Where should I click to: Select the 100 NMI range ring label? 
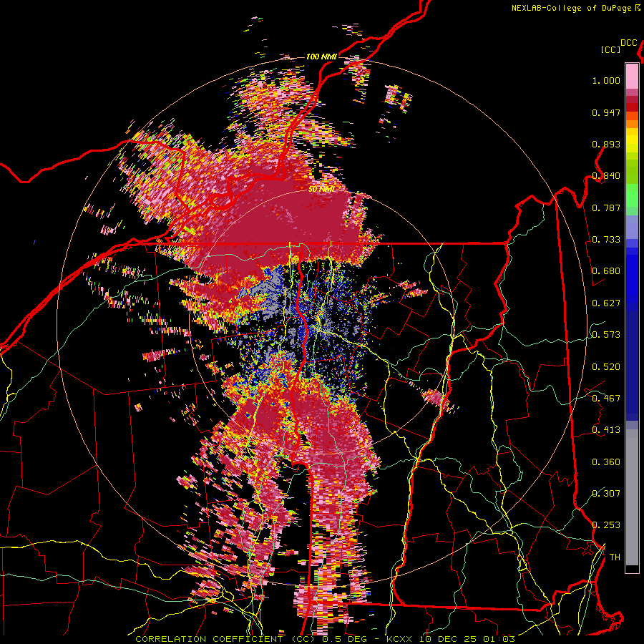(321, 57)
